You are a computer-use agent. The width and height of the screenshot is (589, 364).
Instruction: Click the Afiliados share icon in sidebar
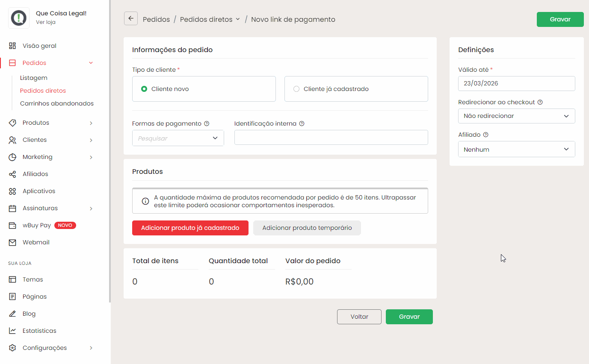click(x=13, y=174)
